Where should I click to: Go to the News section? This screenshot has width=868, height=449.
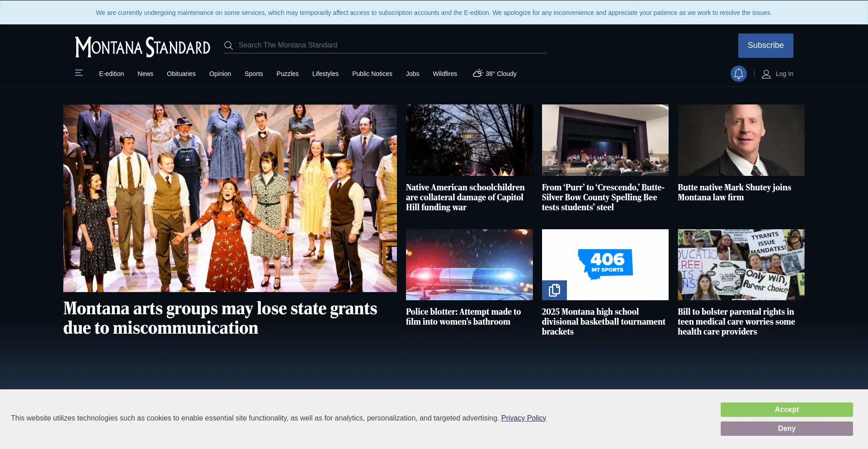[x=145, y=74]
